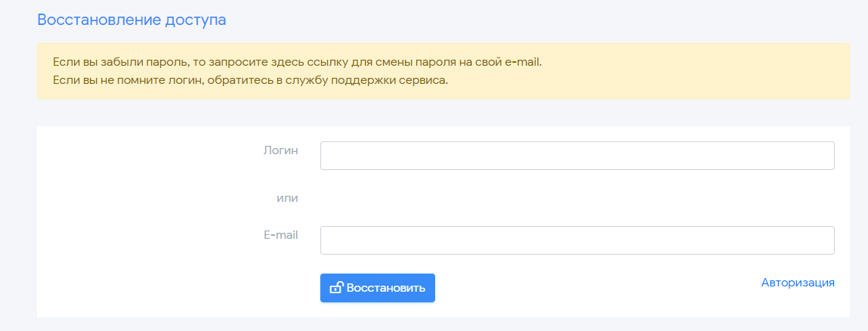The height and width of the screenshot is (331, 868).
Task: Click the word или between fields
Action: (x=287, y=198)
